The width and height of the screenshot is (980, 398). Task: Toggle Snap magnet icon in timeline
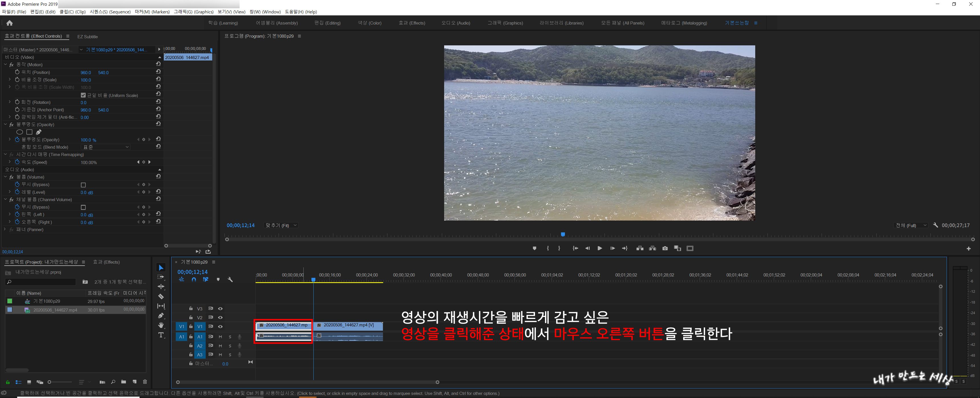(x=194, y=280)
